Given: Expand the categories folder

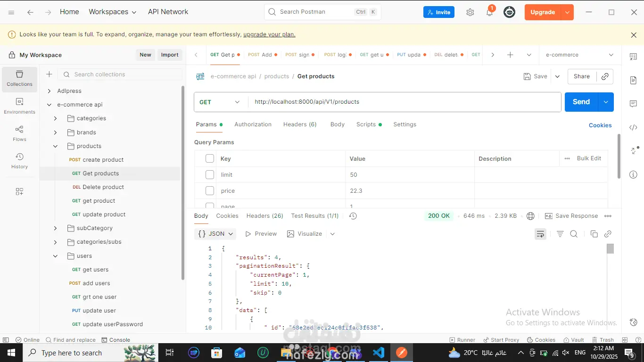Looking at the screenshot, I should click(x=55, y=118).
